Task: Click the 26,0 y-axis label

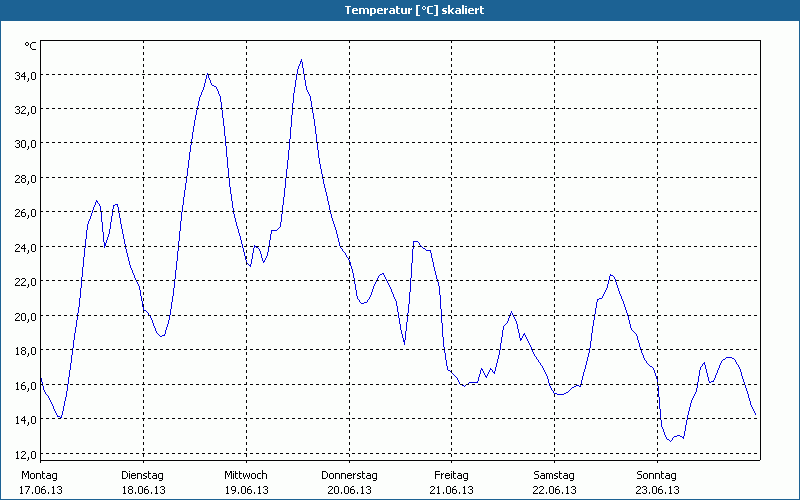Action: click(25, 212)
